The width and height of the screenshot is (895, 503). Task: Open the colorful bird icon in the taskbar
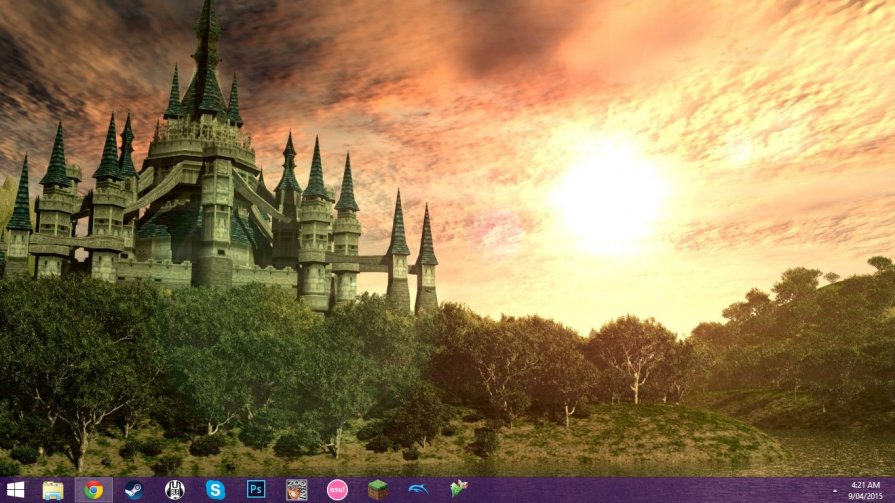click(458, 489)
